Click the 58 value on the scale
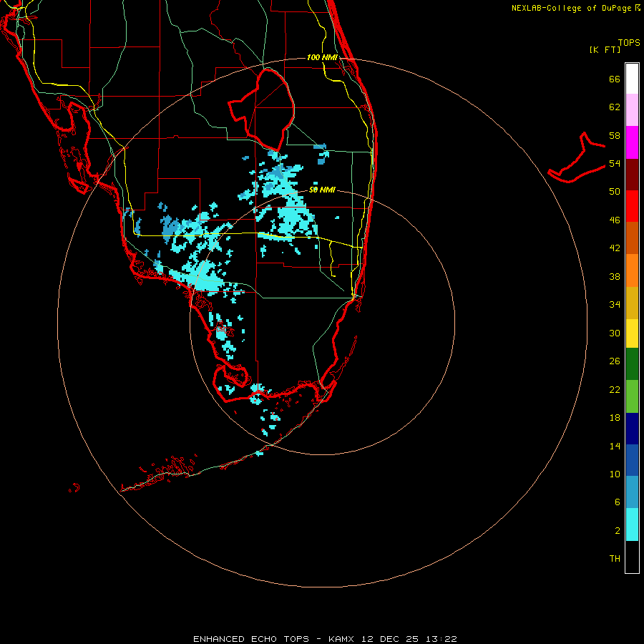The width and height of the screenshot is (644, 644). pyautogui.click(x=615, y=135)
